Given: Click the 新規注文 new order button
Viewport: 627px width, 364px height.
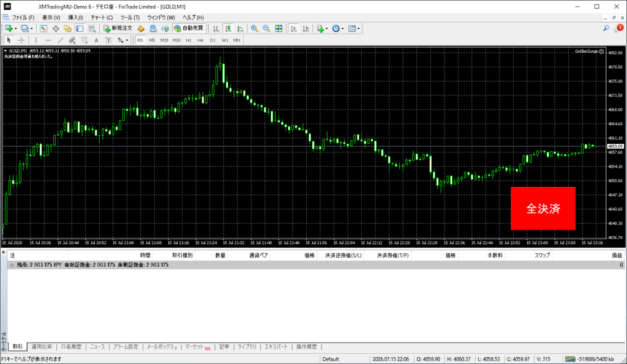Looking at the screenshot, I should 118,28.
